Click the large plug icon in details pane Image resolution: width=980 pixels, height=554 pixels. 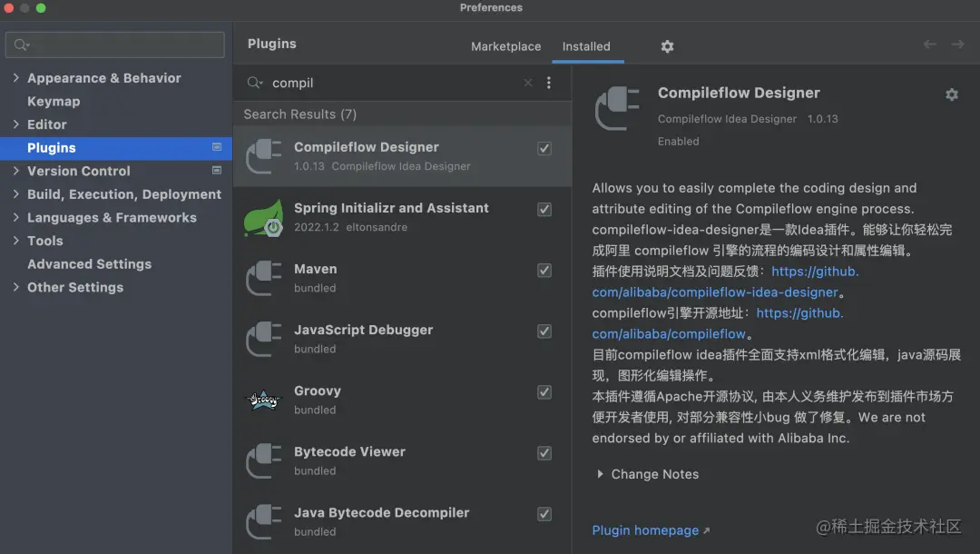617,108
